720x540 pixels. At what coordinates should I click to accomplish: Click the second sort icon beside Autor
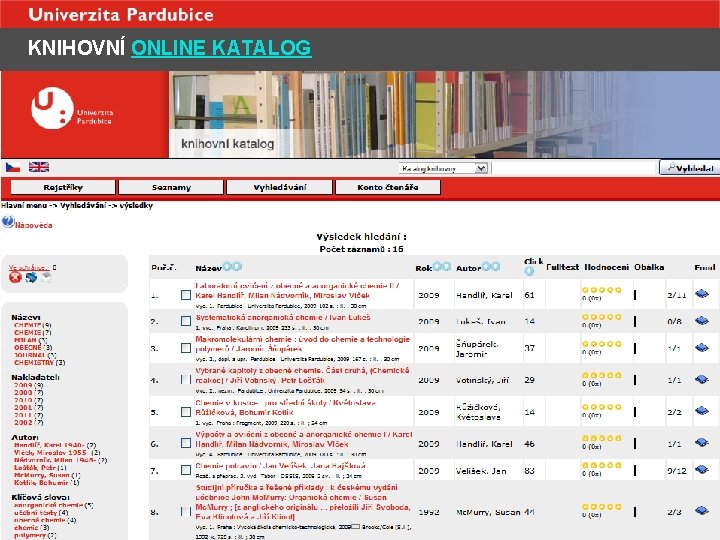tap(495, 266)
